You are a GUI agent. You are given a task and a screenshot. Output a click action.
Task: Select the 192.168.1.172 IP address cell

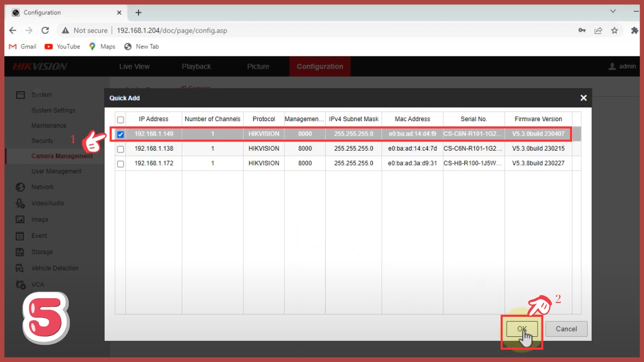pos(153,163)
